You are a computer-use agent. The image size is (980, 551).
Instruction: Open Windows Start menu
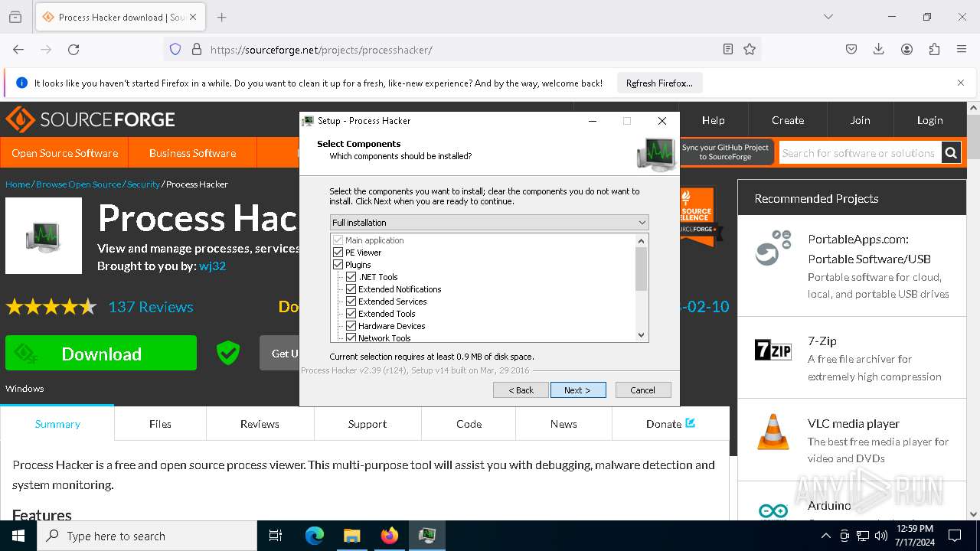[18, 536]
